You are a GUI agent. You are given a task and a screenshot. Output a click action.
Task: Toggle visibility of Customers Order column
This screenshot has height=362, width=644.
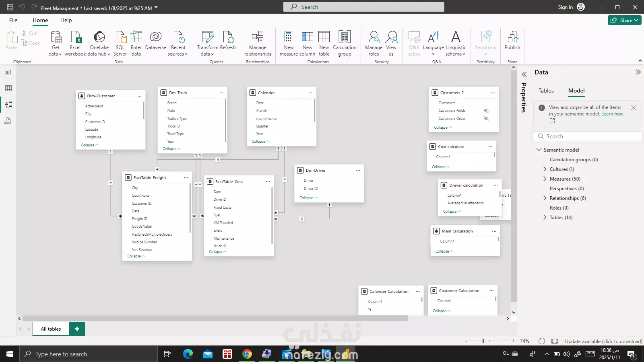(x=486, y=119)
